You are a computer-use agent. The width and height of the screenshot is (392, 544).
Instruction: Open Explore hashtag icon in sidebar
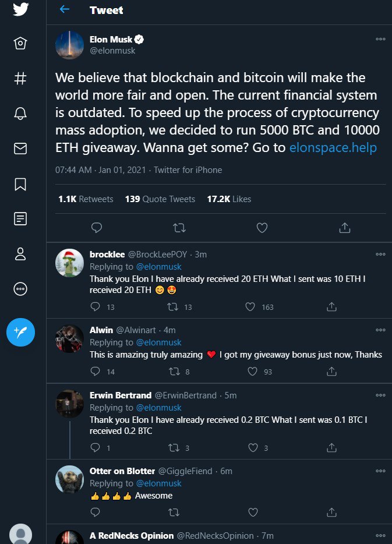point(20,79)
